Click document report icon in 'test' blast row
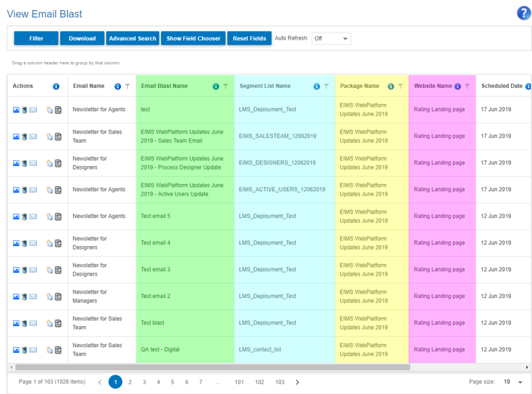532x394 pixels. [58, 110]
